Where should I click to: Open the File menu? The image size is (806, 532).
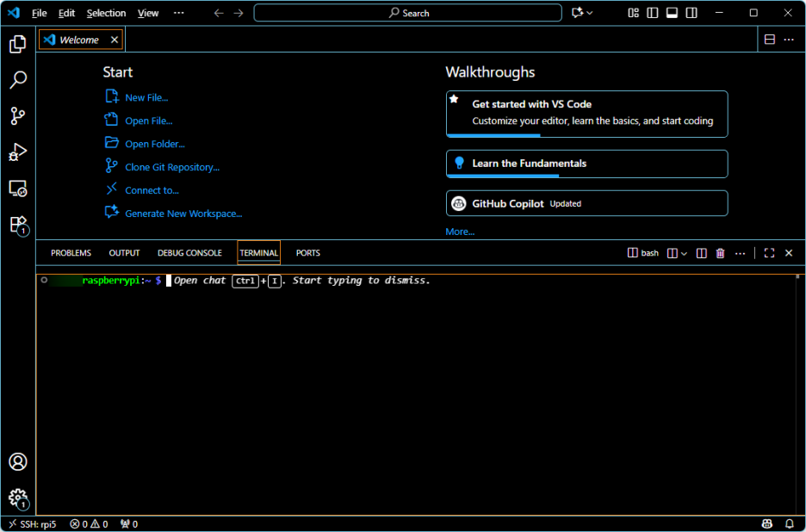pos(39,13)
